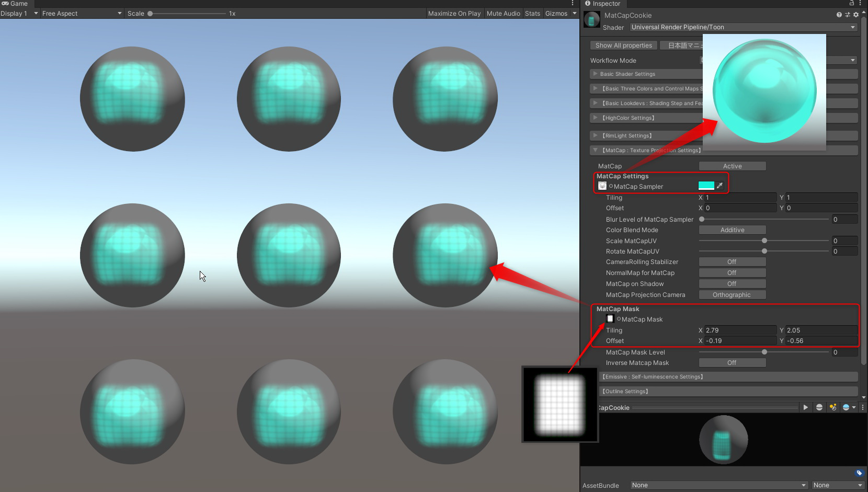868x492 pixels.
Task: Click the Inspector lock icon
Action: [x=852, y=3]
